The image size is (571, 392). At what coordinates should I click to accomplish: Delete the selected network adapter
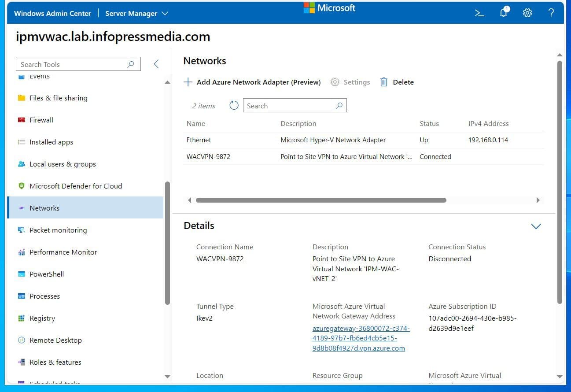396,82
